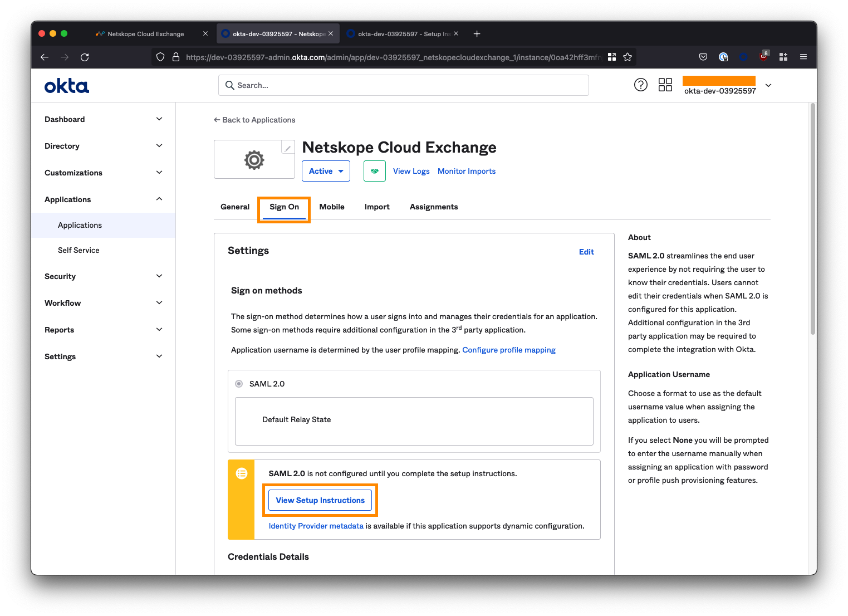The image size is (848, 616).
Task: Click the page vertical scrollbar
Action: [x=812, y=223]
